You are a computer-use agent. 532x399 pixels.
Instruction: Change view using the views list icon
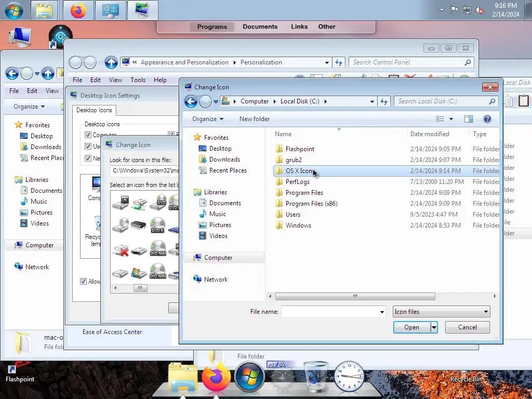[440, 119]
